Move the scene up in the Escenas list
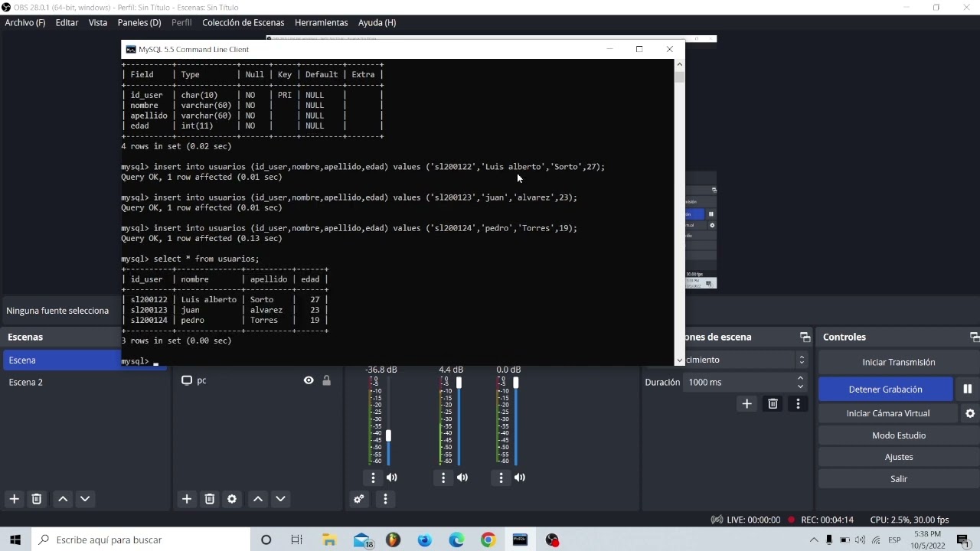This screenshot has height=551, width=980. click(63, 499)
